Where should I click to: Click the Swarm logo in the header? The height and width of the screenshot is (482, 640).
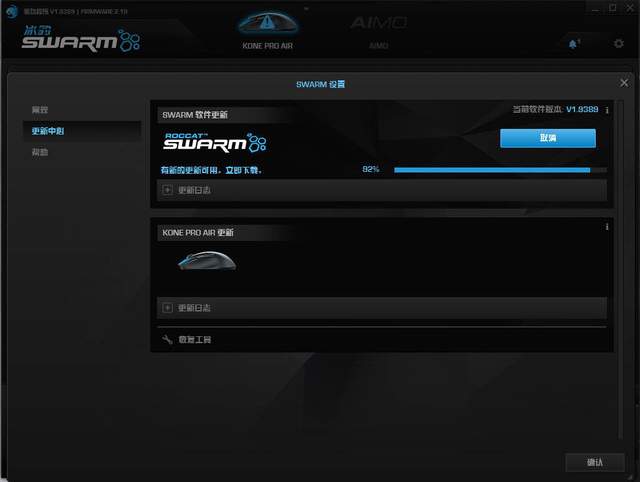(81, 38)
